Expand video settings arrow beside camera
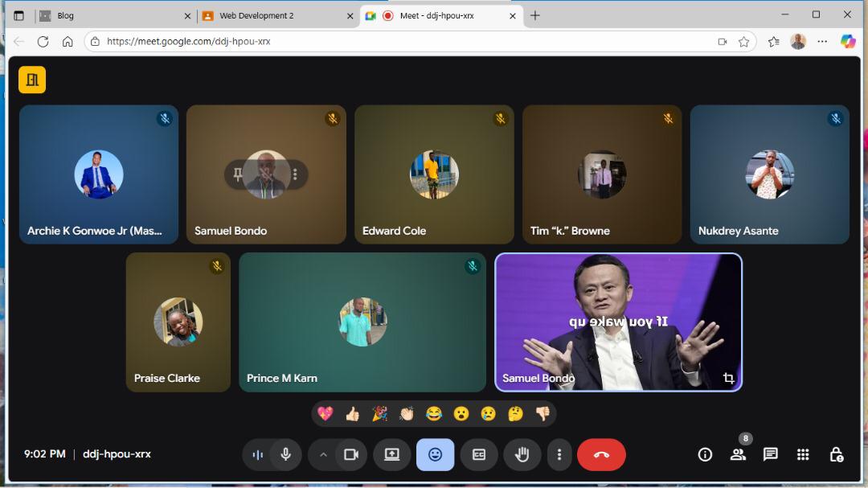868x488 pixels. pos(323,455)
